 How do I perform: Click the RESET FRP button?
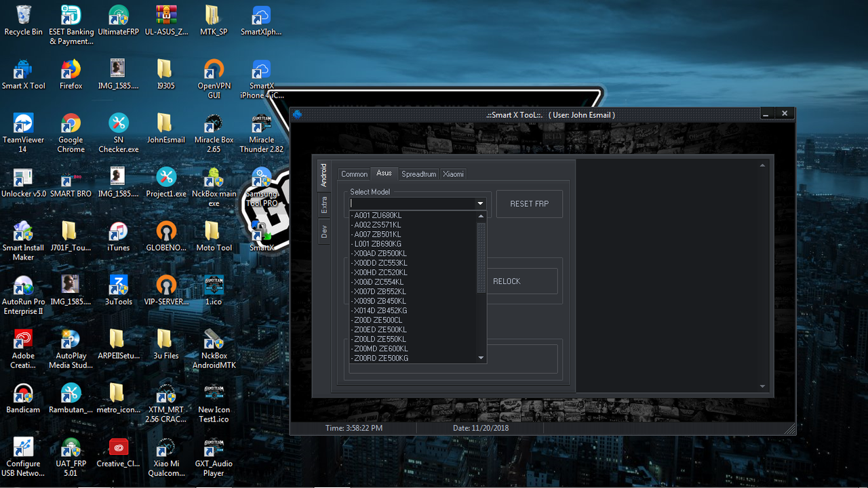tap(530, 204)
